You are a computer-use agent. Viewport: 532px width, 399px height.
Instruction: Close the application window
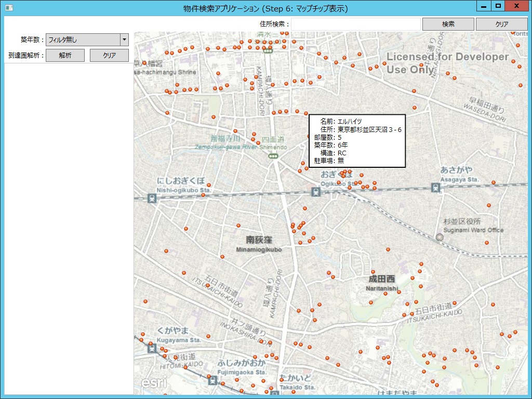pyautogui.click(x=517, y=6)
